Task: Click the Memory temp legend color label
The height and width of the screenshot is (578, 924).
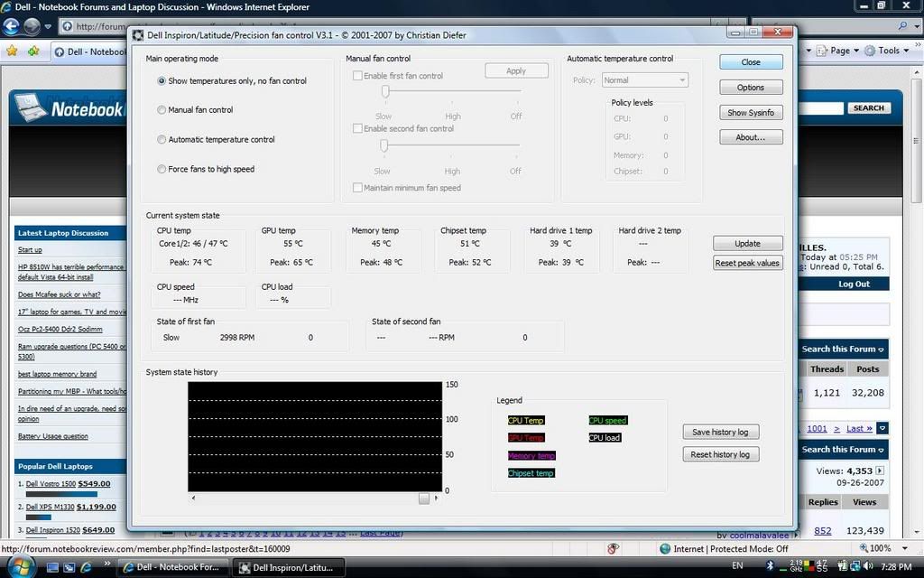Action: click(531, 455)
